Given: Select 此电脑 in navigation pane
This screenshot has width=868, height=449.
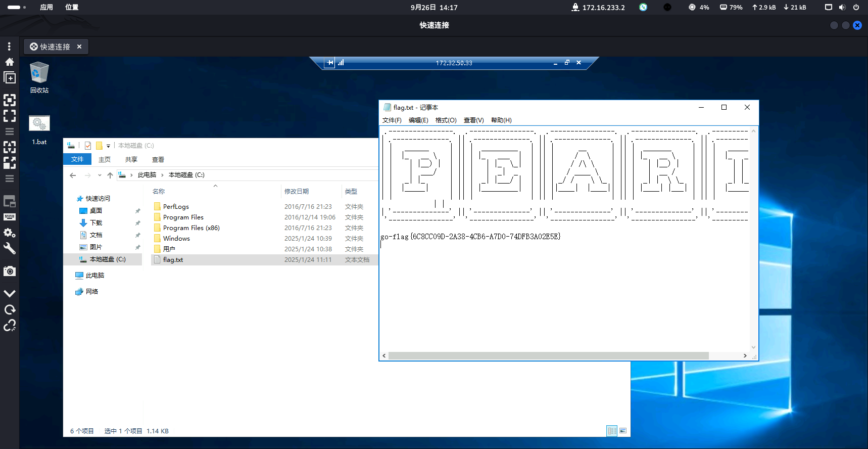Looking at the screenshot, I should 94,276.
